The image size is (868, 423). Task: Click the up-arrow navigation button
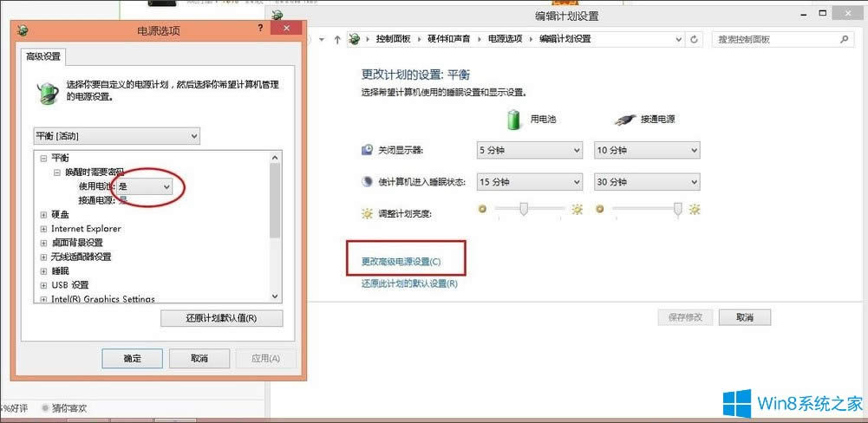point(336,40)
